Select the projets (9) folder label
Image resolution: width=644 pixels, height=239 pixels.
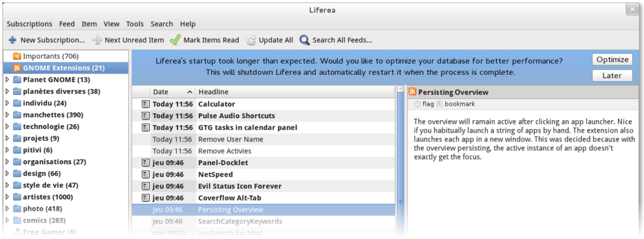[x=41, y=138]
